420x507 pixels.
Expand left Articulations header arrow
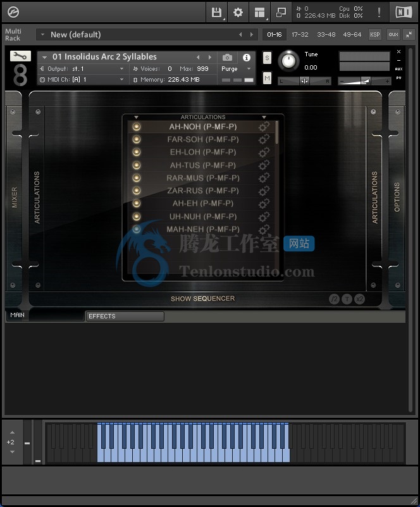tap(137, 117)
